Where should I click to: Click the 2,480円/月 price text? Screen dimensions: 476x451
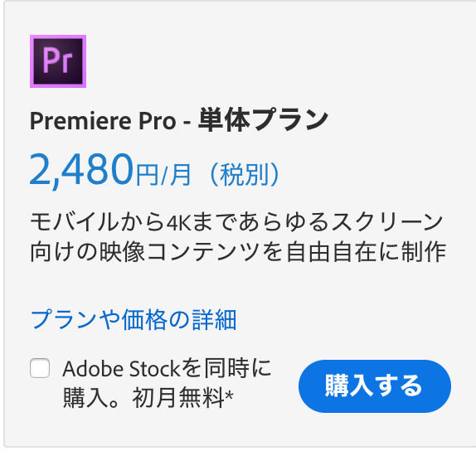coord(110,170)
